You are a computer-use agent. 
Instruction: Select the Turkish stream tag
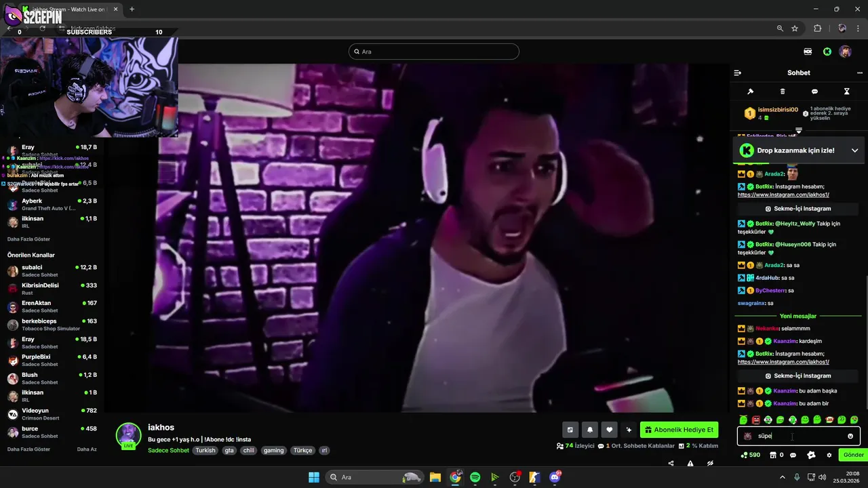click(x=205, y=450)
